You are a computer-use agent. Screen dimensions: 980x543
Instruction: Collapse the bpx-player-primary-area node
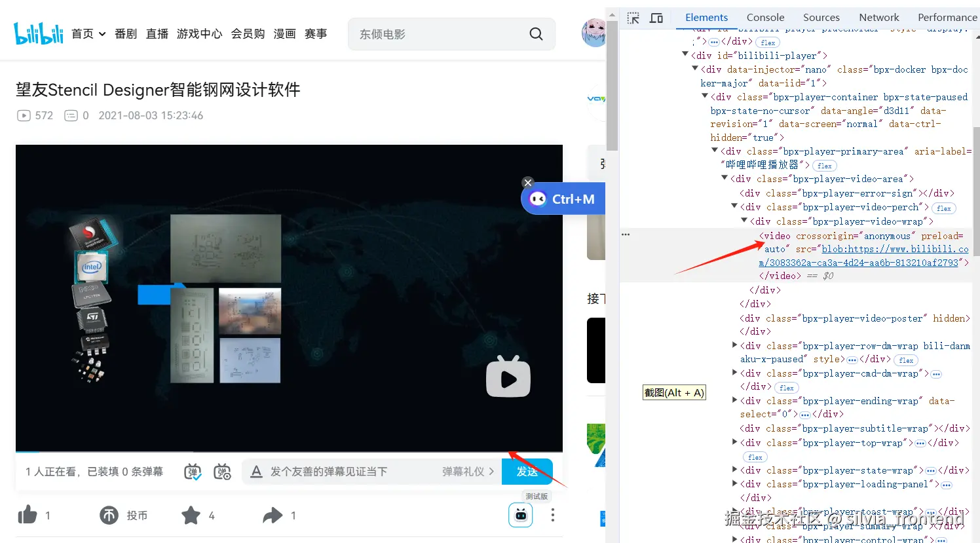click(x=715, y=151)
